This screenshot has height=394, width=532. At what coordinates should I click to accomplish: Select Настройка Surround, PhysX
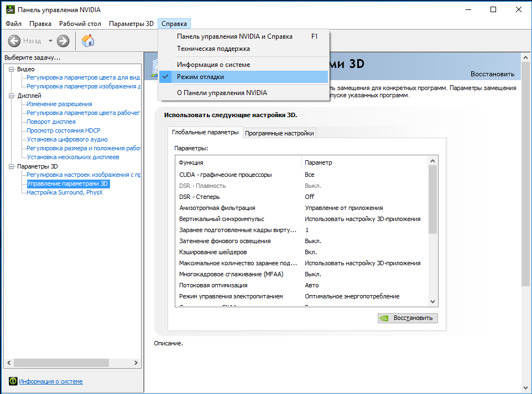tap(65, 193)
